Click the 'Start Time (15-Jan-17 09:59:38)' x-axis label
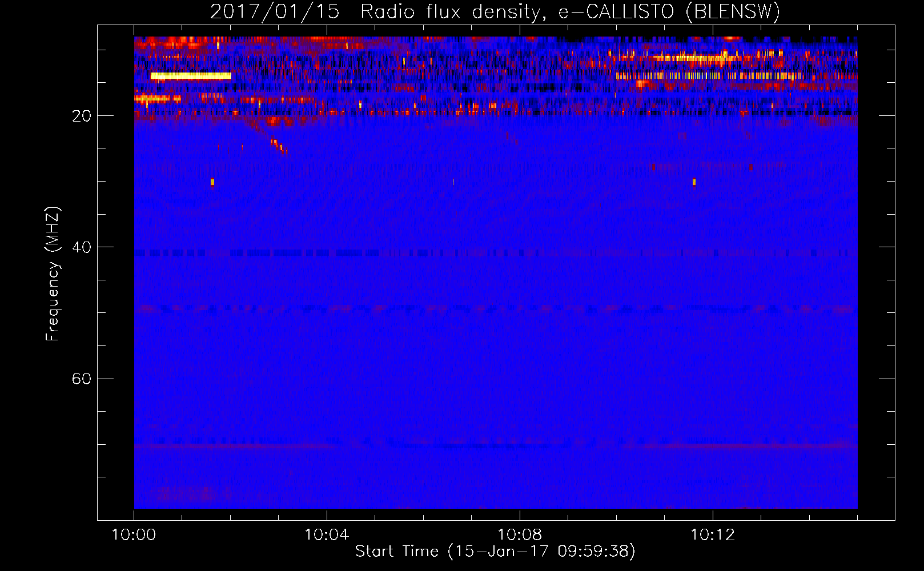This screenshot has width=924, height=571. (495, 552)
